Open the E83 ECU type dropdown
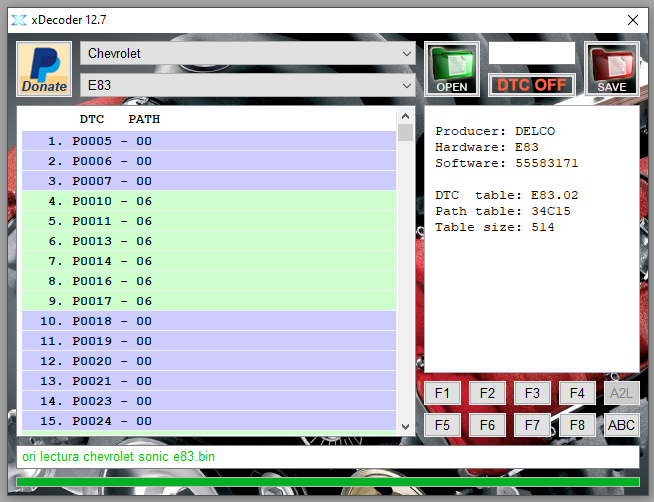 pos(248,85)
